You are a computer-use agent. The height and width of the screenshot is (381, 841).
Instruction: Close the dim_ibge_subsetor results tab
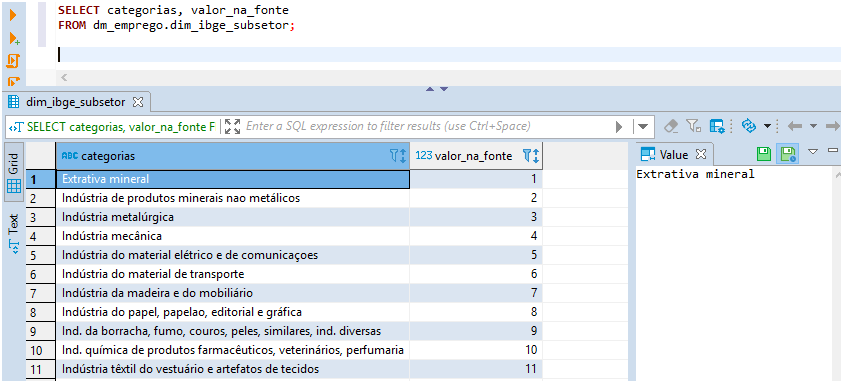138,102
